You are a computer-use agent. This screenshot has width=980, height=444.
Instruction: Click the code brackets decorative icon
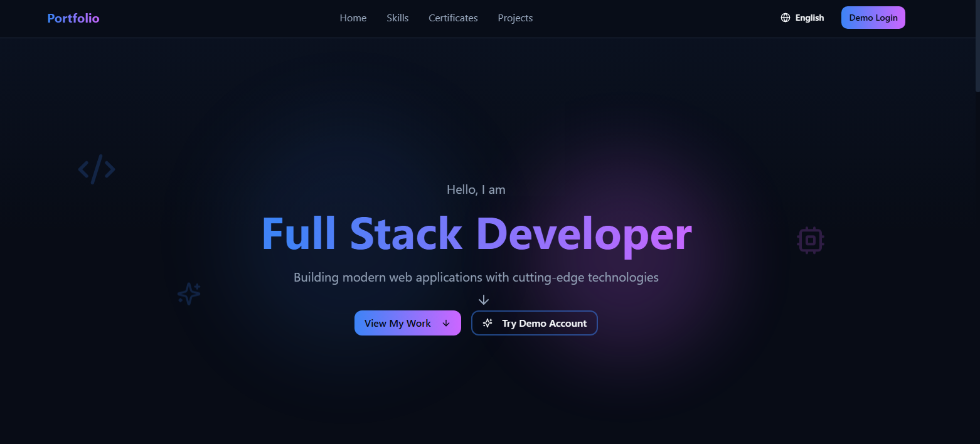pos(97,169)
